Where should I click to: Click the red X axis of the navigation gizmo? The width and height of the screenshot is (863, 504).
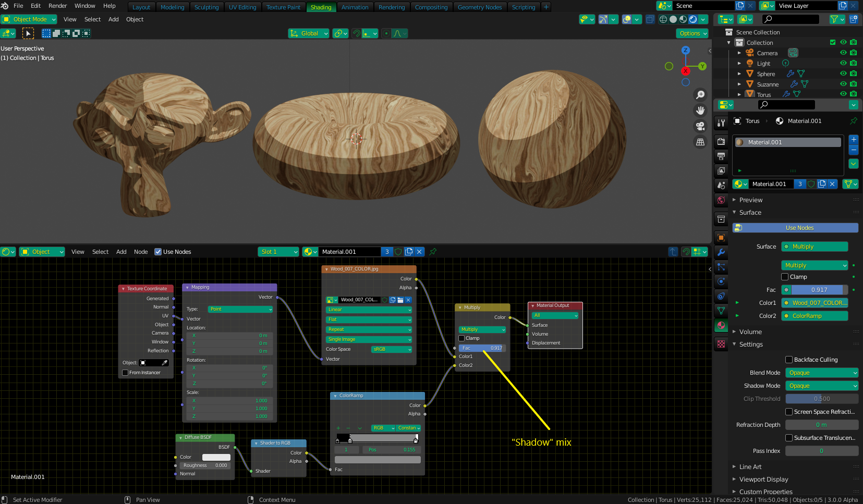[686, 71]
